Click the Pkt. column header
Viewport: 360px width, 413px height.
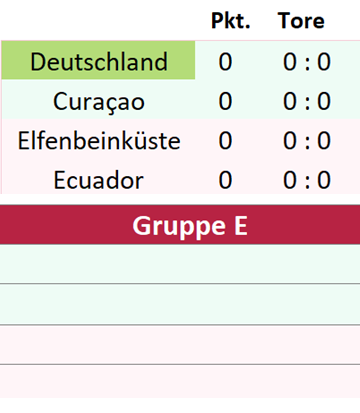(x=230, y=21)
